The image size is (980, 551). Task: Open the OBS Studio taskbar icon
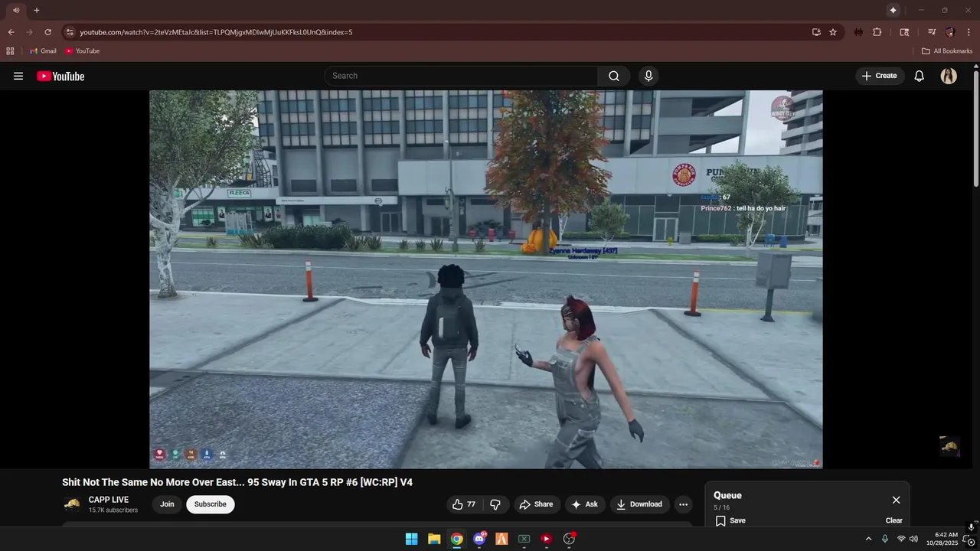pyautogui.click(x=569, y=539)
